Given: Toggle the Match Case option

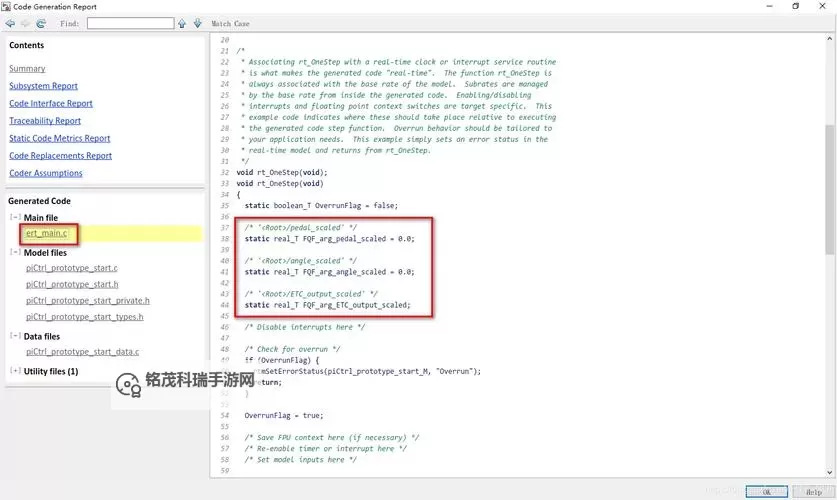Looking at the screenshot, I should click(231, 23).
